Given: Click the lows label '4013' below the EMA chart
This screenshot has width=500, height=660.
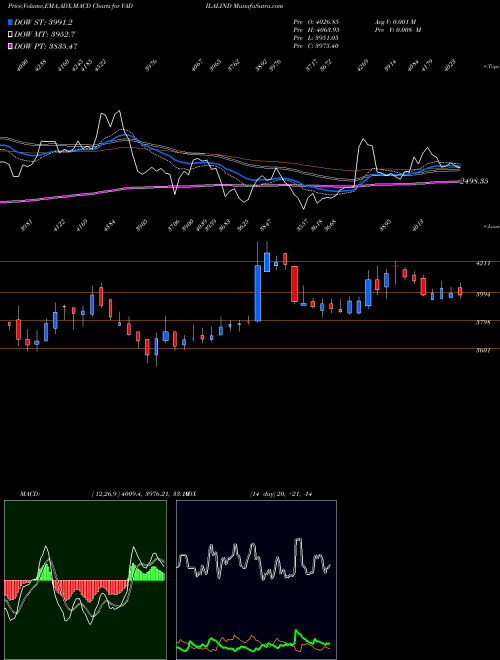Looking at the screenshot, I should 418,224.
